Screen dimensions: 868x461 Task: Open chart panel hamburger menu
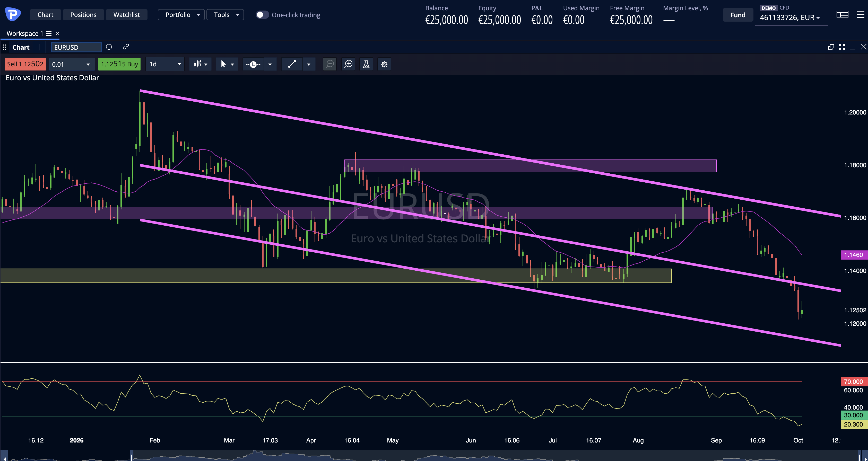pyautogui.click(x=853, y=47)
